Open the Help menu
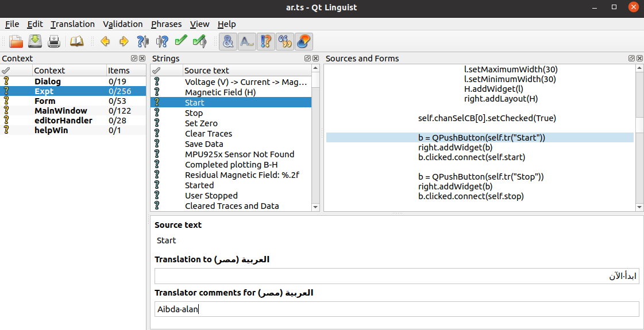The height and width of the screenshot is (330, 644). [227, 24]
